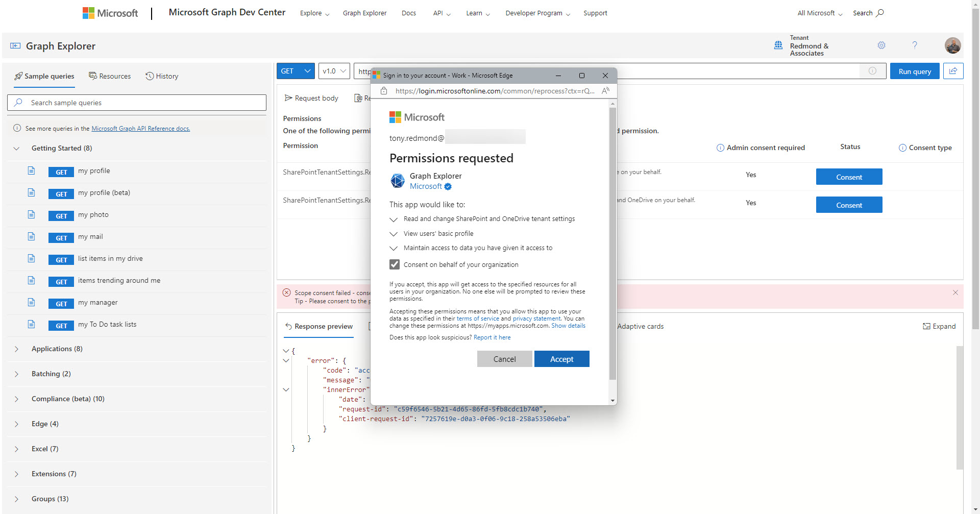980x514 pixels.
Task: Click in the Search sample queries field
Action: (x=137, y=103)
